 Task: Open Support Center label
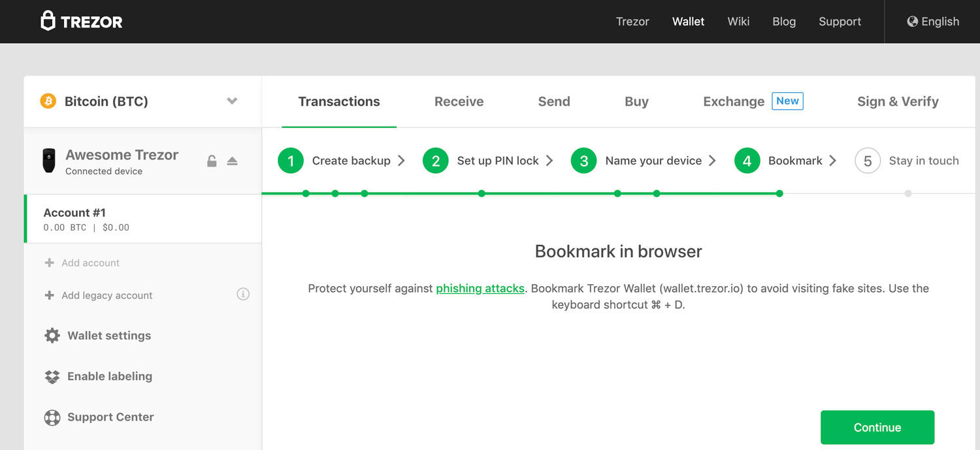point(110,417)
